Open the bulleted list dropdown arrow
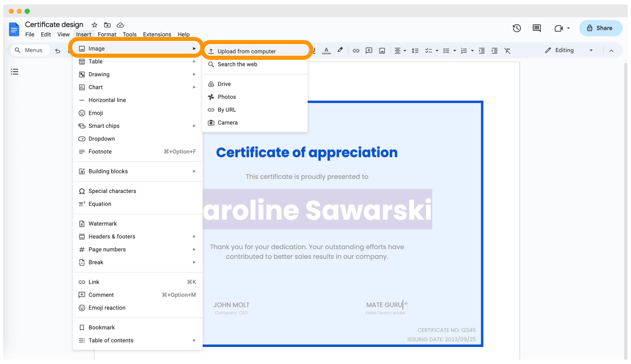Screen dimensions: 631x364 455,51
